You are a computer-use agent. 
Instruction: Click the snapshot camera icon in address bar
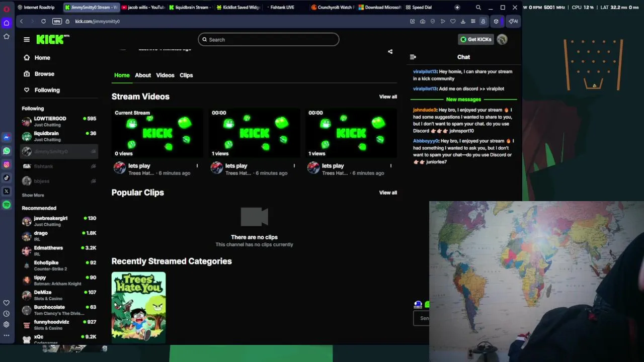(422, 21)
